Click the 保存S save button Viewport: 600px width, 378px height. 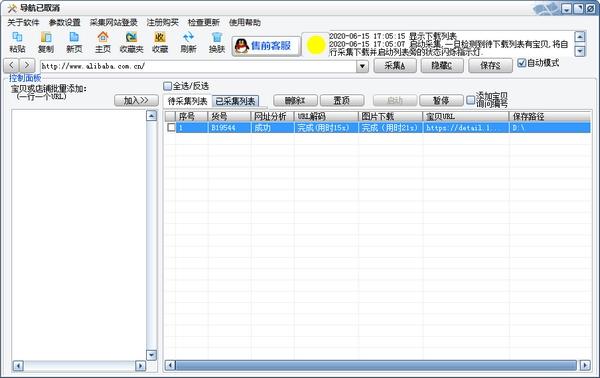[x=491, y=65]
